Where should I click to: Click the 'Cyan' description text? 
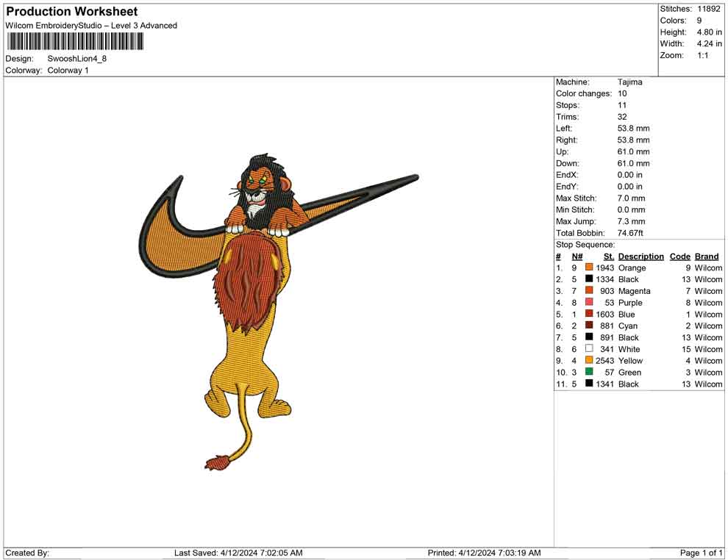coord(628,326)
